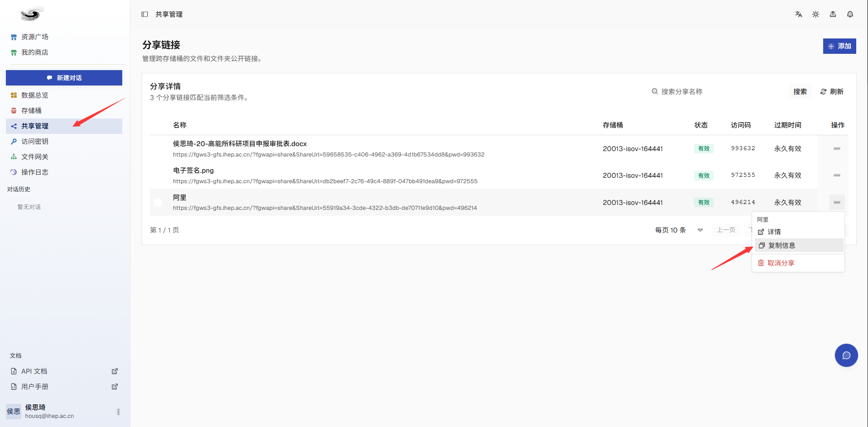Go to 资源广场 in the sidebar
This screenshot has height=427, width=868.
pyautogui.click(x=64, y=37)
